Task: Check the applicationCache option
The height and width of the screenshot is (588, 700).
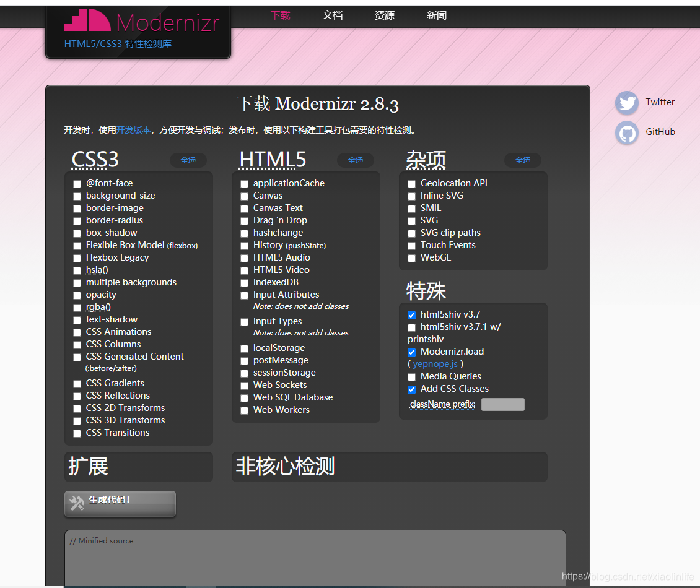Action: click(x=244, y=184)
